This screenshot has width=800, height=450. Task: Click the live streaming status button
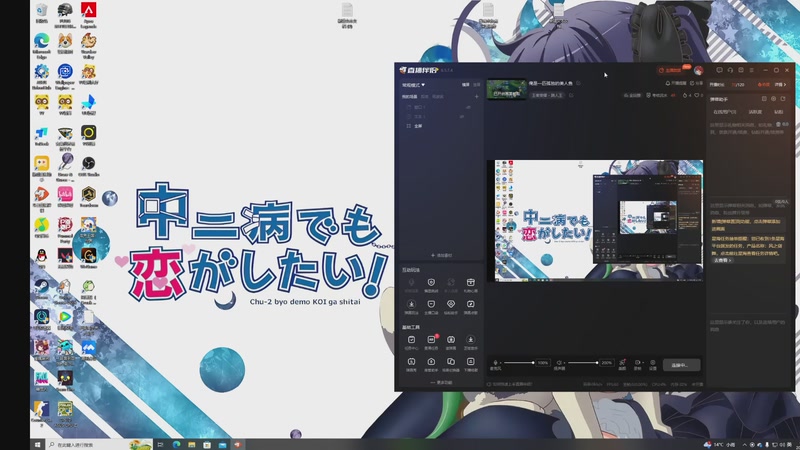[x=682, y=365]
